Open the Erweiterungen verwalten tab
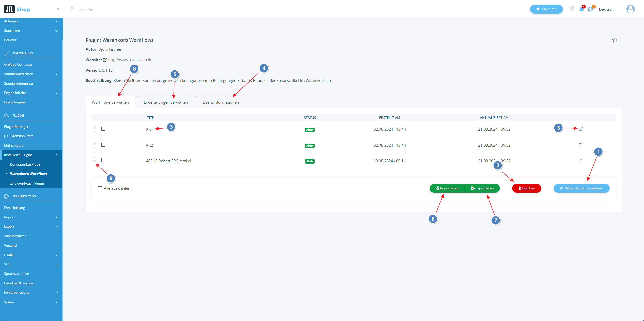This screenshot has width=644, height=321. (166, 102)
